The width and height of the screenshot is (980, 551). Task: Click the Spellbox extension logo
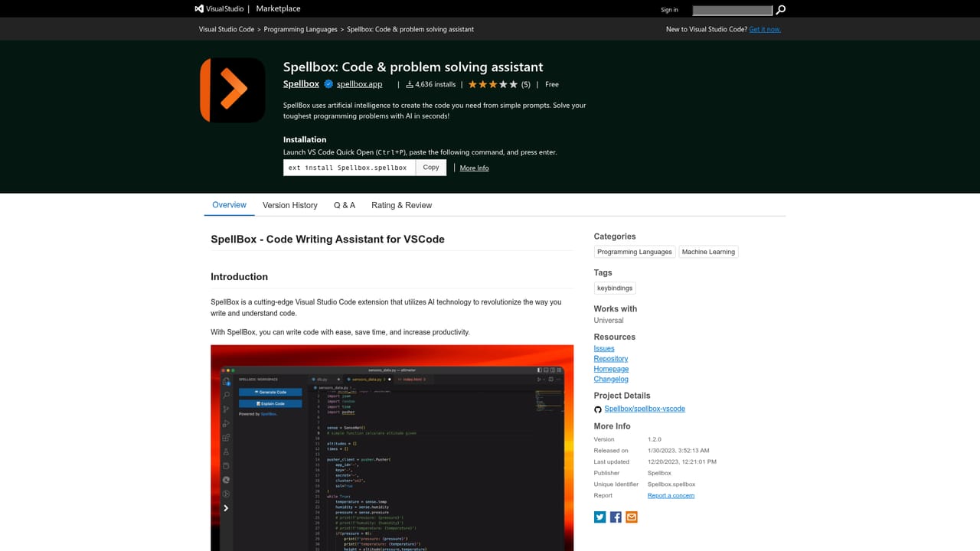click(232, 90)
